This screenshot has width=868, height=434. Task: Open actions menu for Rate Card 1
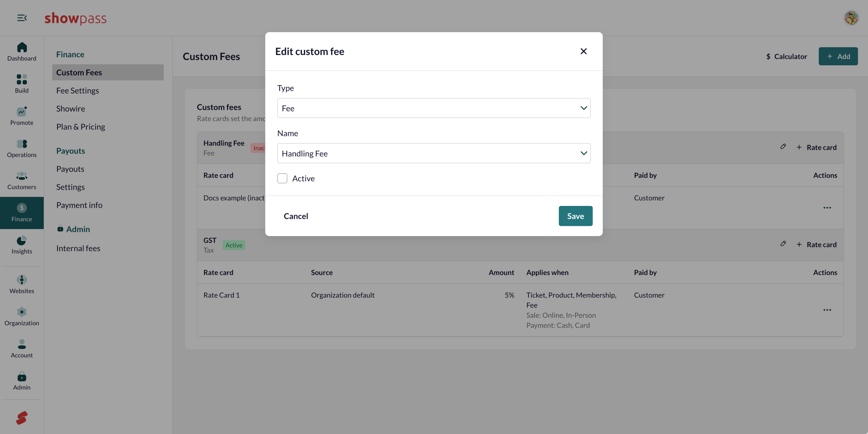click(x=827, y=310)
